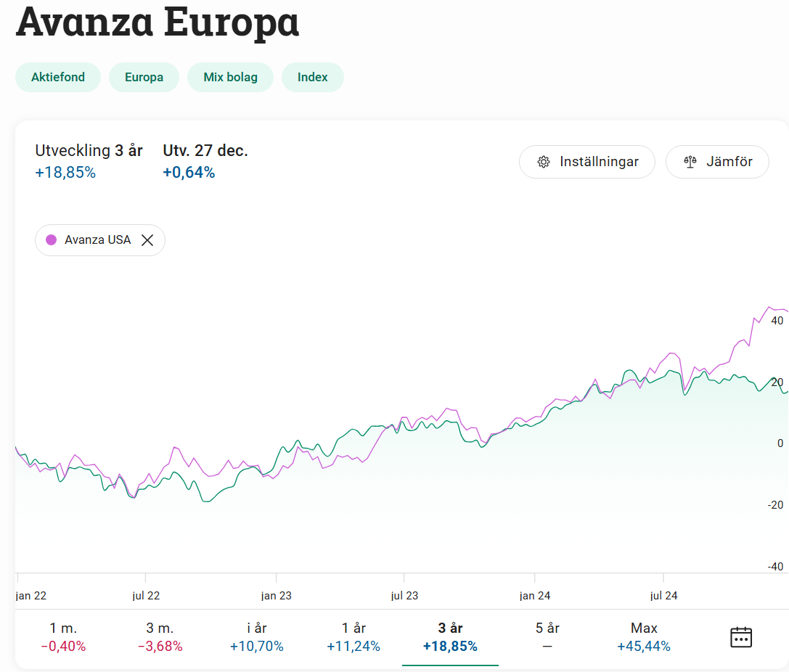This screenshot has width=789, height=672.
Task: Choose the 5 år period tab
Action: pos(547,636)
